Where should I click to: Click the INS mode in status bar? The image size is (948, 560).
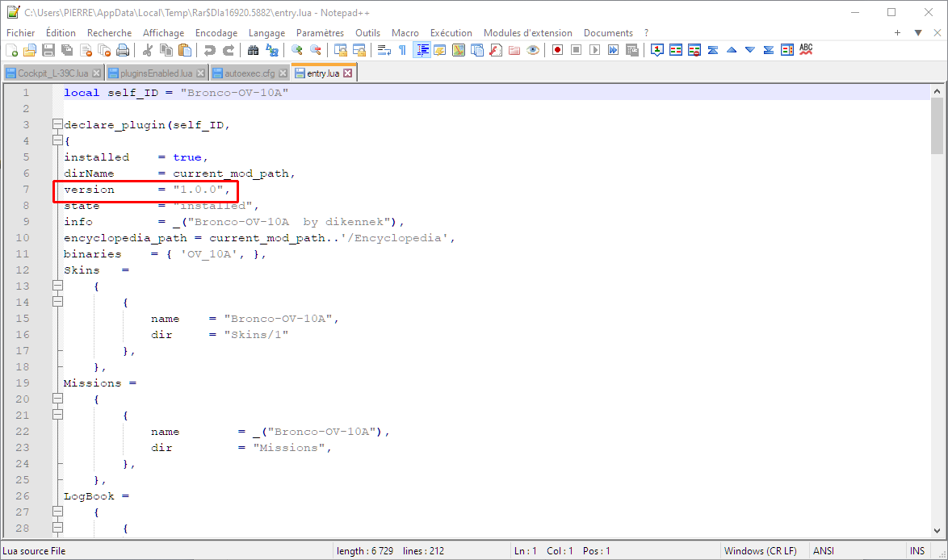(917, 551)
